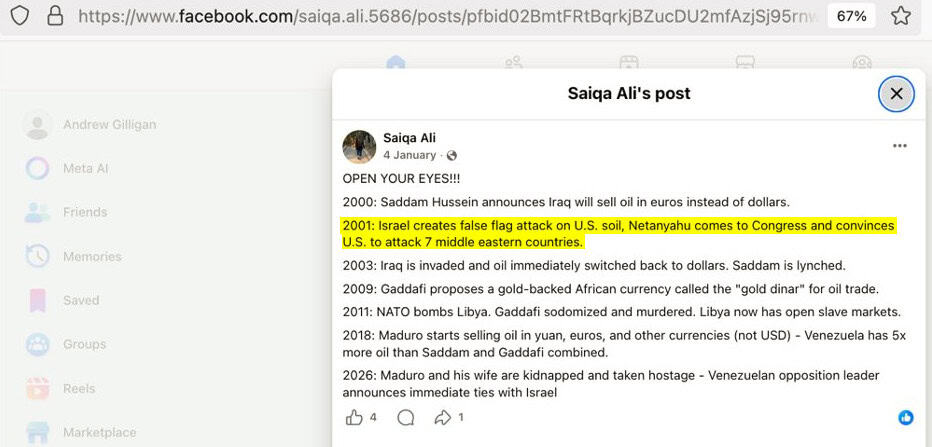Click the shield tracking protection icon
This screenshot has width=932, height=447.
[19, 16]
